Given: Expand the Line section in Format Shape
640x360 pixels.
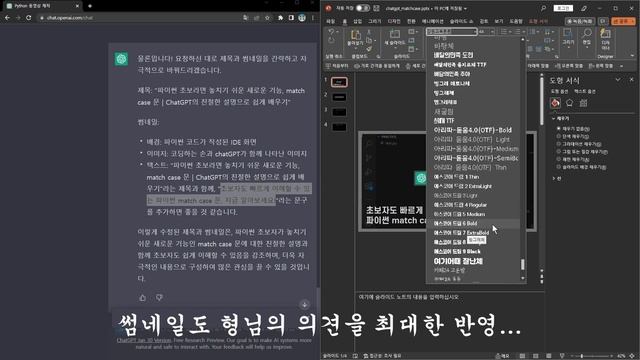Looking at the screenshot, I should pyautogui.click(x=554, y=178).
